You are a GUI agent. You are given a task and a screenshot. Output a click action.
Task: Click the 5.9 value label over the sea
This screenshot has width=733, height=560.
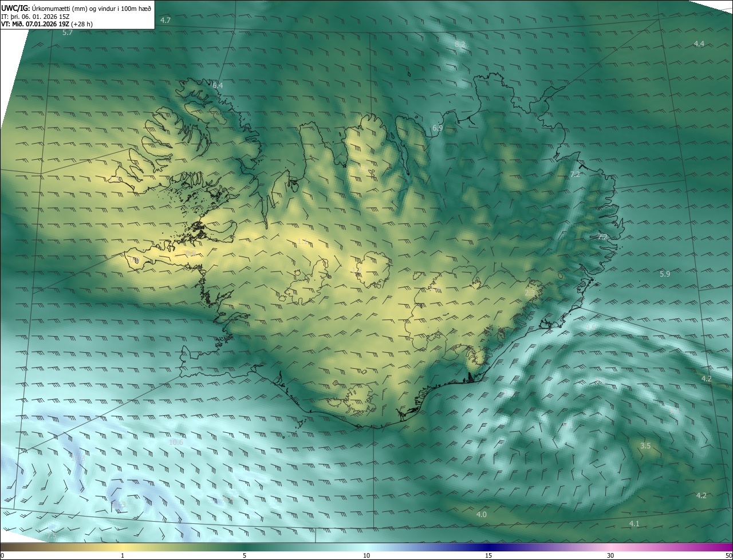pyautogui.click(x=665, y=274)
